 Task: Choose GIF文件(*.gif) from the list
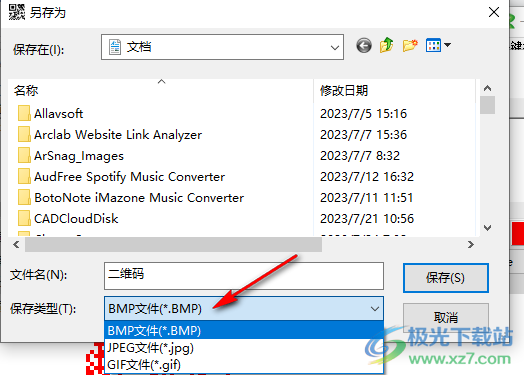(x=244, y=365)
